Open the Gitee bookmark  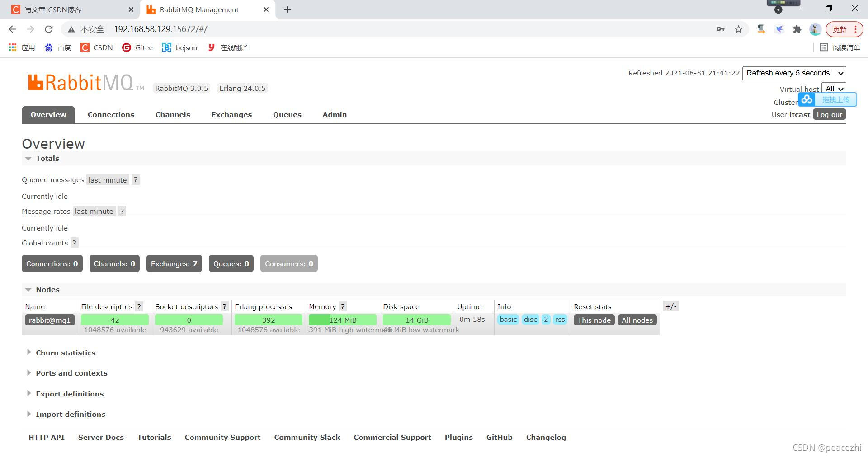click(x=137, y=47)
